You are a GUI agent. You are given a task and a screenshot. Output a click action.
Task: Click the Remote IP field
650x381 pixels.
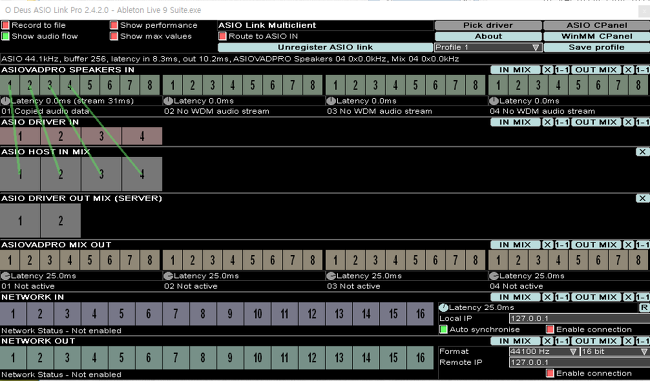580,362
